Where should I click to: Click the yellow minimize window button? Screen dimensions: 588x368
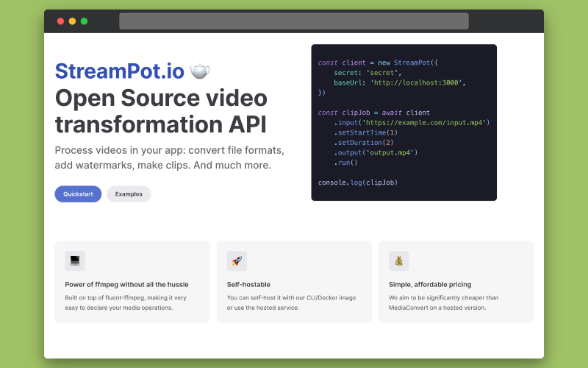pos(72,21)
